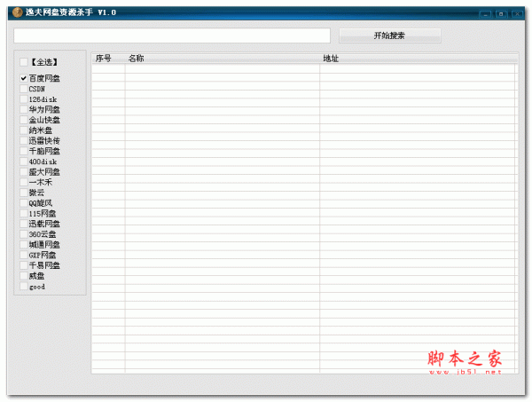Tick the good checkbox
This screenshot has height=402, width=532.
[23, 287]
